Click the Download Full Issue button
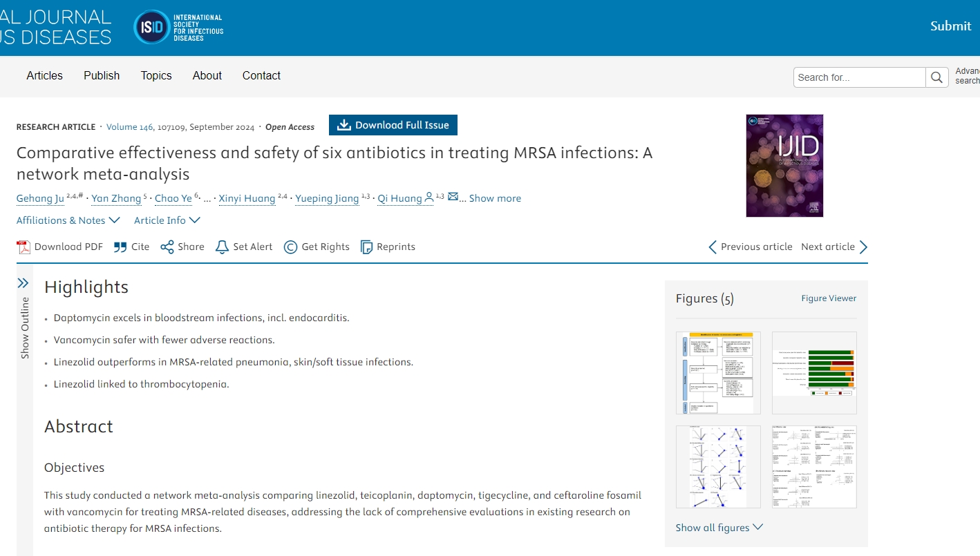Screen dimensions: 980x556 pyautogui.click(x=393, y=125)
